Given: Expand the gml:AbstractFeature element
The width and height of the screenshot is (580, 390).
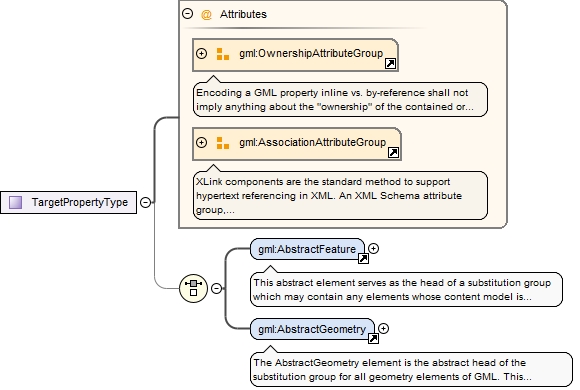Looking at the screenshot, I should tap(374, 249).
